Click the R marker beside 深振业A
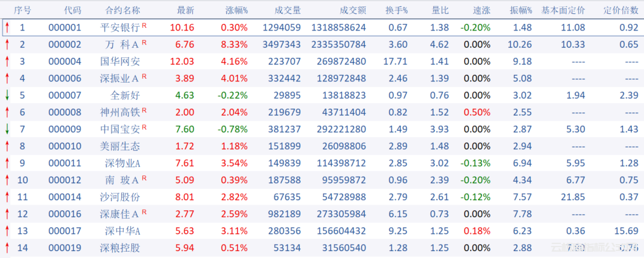 coord(144,76)
